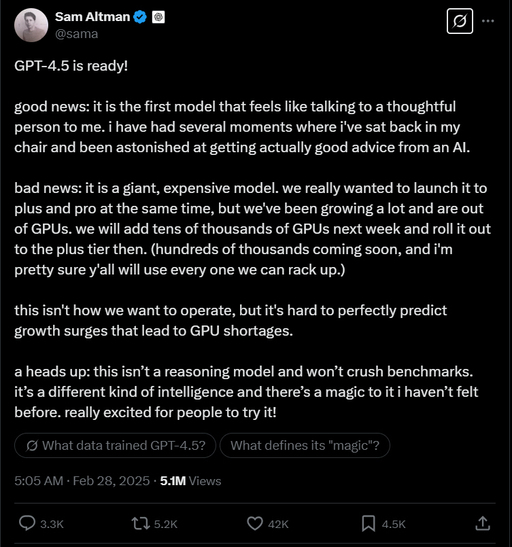Click the Sam Altman display name
Screen dimensions: 512x547
click(92, 17)
